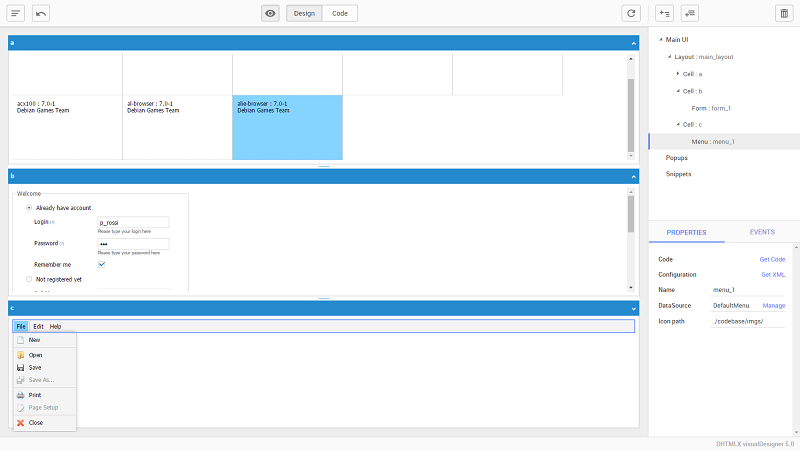Click the refresh icon in toolbar
The image size is (800, 451).
tap(630, 13)
